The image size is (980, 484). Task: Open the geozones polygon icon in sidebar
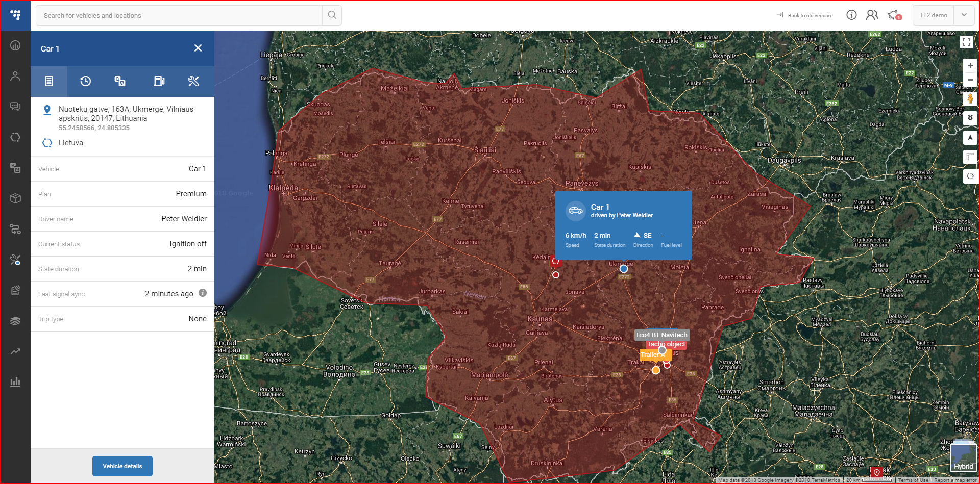tap(15, 137)
